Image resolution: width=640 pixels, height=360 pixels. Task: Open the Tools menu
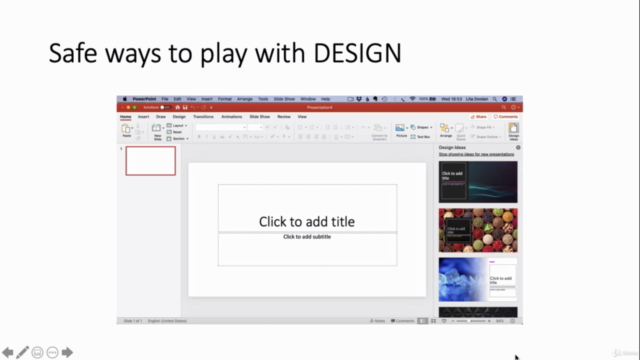(x=263, y=99)
